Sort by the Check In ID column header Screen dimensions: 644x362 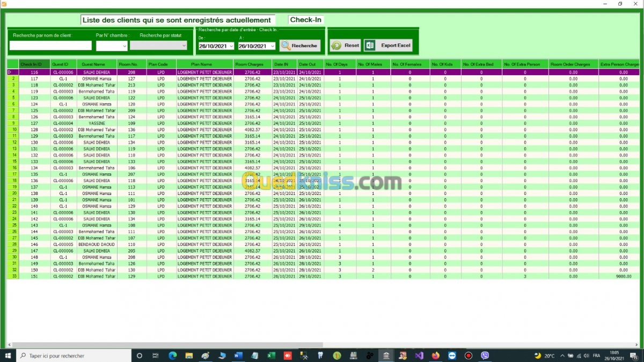pos(34,64)
